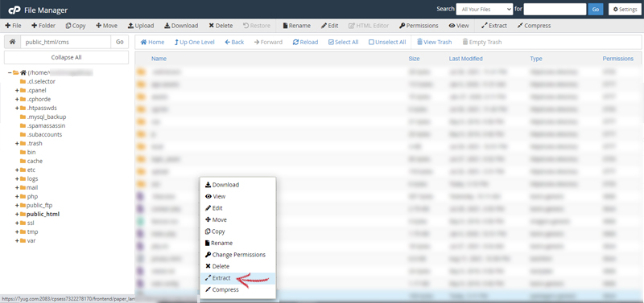
Task: Select the .mysql_backup folder in tree
Action: click(x=47, y=117)
